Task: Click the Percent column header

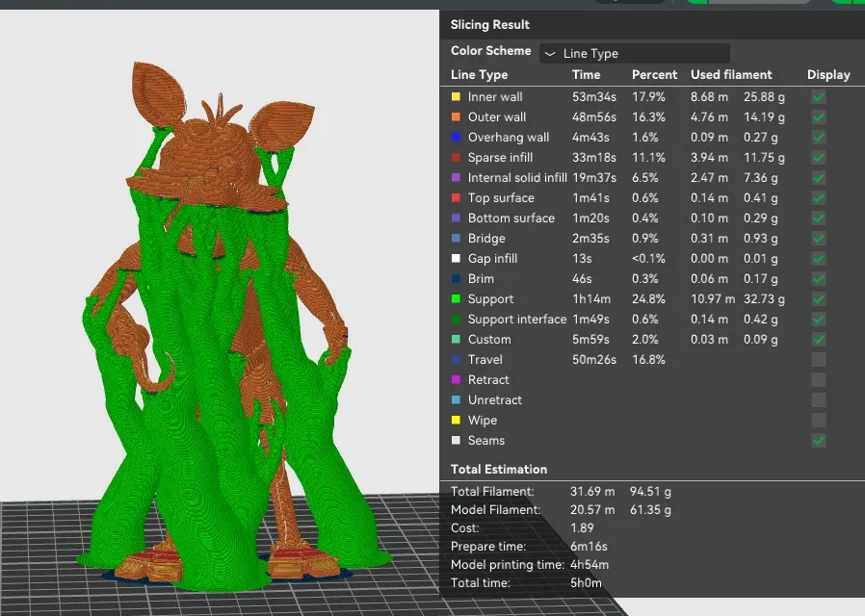Action: coord(654,75)
